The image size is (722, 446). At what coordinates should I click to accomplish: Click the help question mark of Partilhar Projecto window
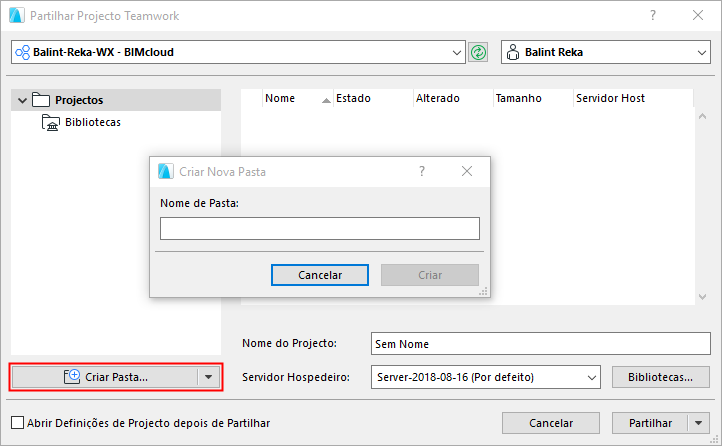tap(653, 15)
